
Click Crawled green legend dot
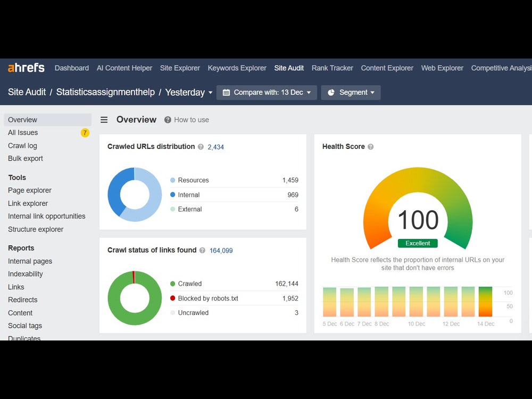pyautogui.click(x=173, y=284)
